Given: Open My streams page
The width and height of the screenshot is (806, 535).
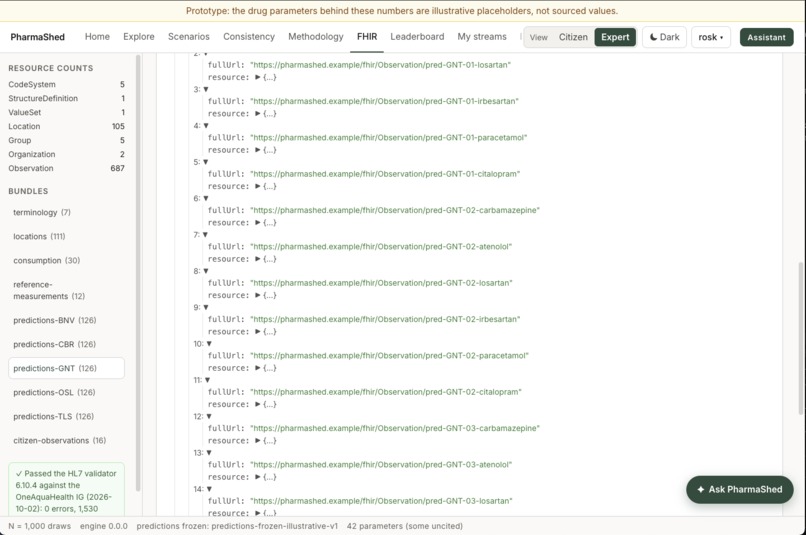Looking at the screenshot, I should pyautogui.click(x=482, y=36).
